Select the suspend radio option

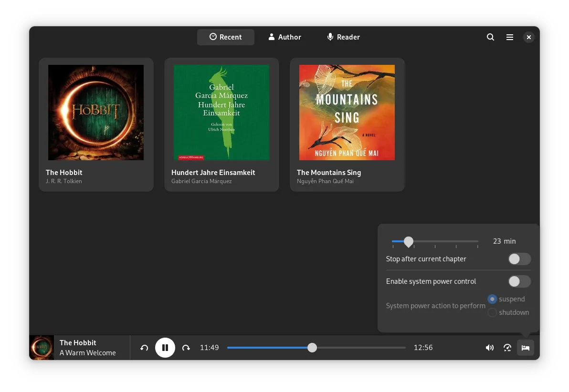[492, 299]
